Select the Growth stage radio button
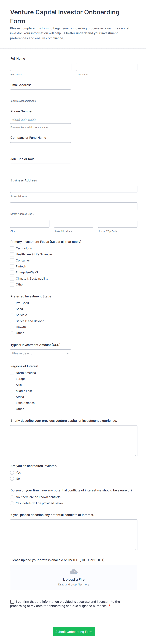The image size is (146, 644). pyautogui.click(x=12, y=327)
